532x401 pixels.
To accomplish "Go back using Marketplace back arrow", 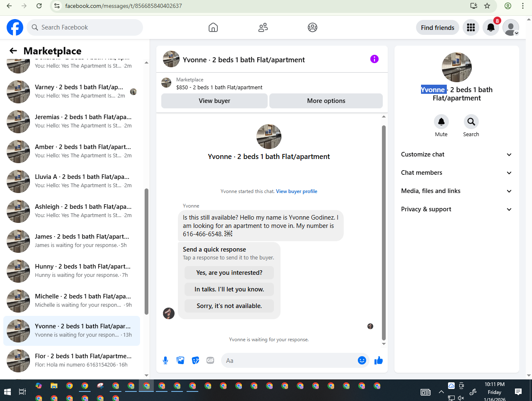I will (x=13, y=51).
